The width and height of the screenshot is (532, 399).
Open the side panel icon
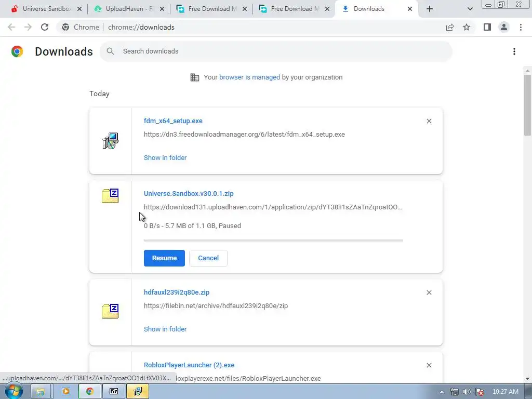click(487, 27)
